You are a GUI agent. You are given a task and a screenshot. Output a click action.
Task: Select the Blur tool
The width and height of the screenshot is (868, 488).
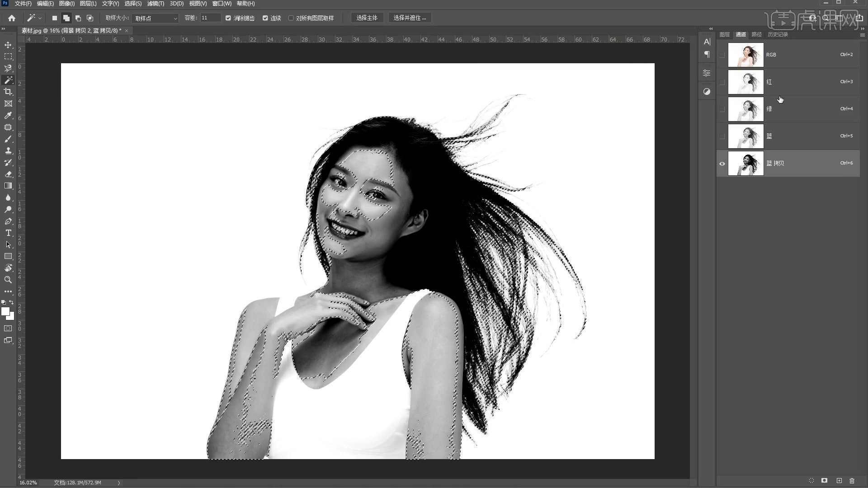pyautogui.click(x=8, y=197)
